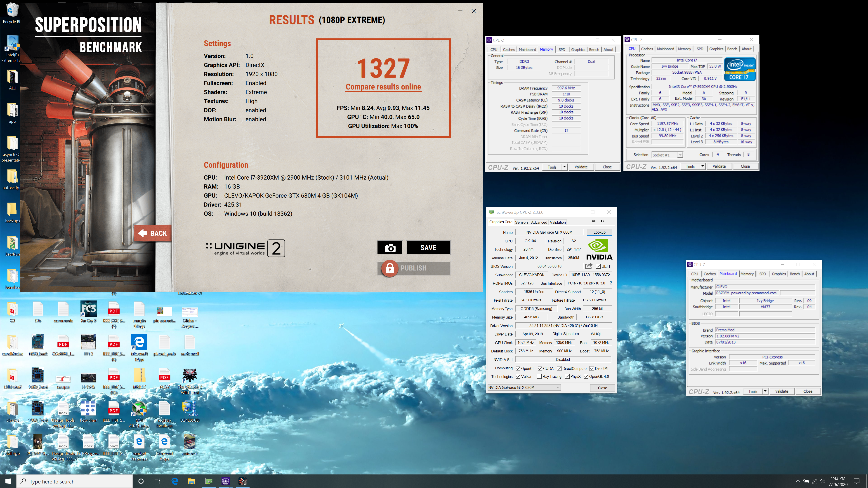868x488 pixels.
Task: Open The Witcher 3 Wild Hunt shortcut
Action: click(190, 381)
